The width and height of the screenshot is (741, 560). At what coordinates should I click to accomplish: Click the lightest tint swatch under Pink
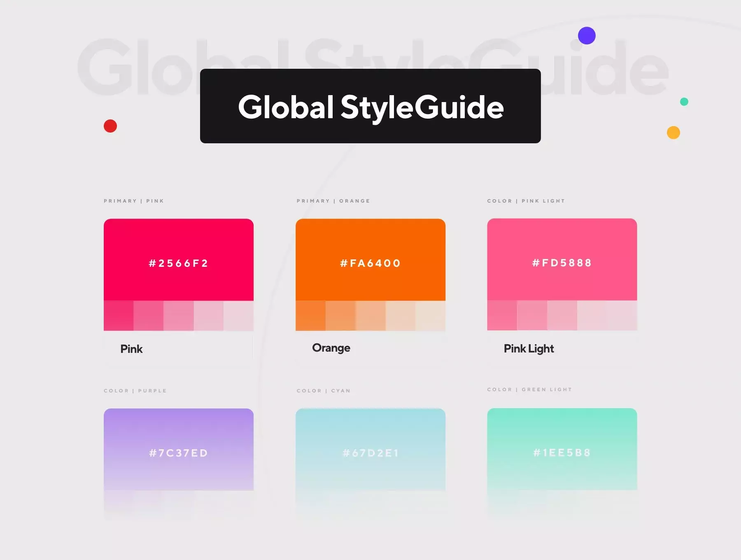point(238,316)
